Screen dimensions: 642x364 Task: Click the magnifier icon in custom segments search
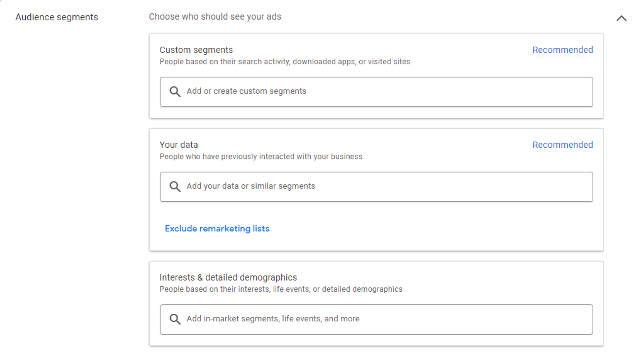click(175, 92)
